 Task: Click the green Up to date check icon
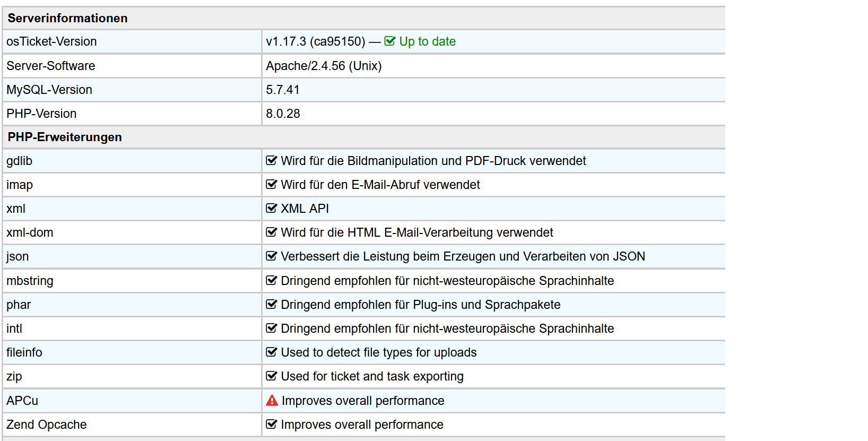click(389, 41)
